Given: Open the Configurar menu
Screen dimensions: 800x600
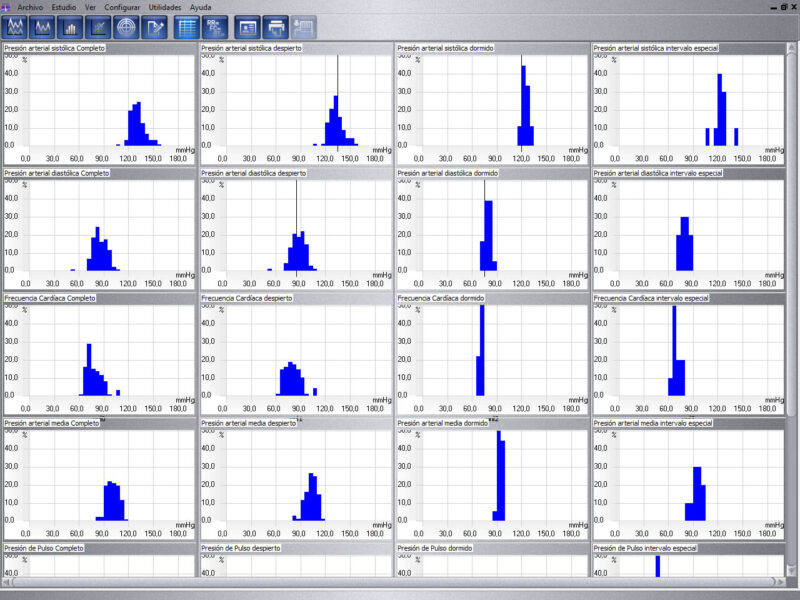Looking at the screenshot, I should click(122, 6).
